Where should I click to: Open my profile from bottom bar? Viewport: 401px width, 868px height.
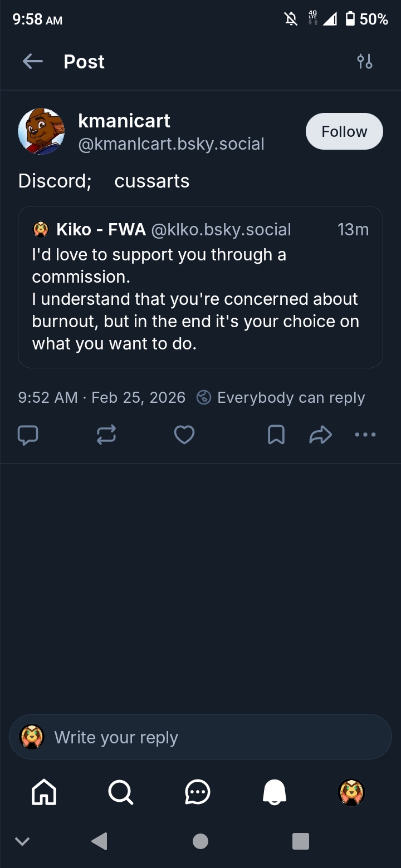click(x=351, y=792)
